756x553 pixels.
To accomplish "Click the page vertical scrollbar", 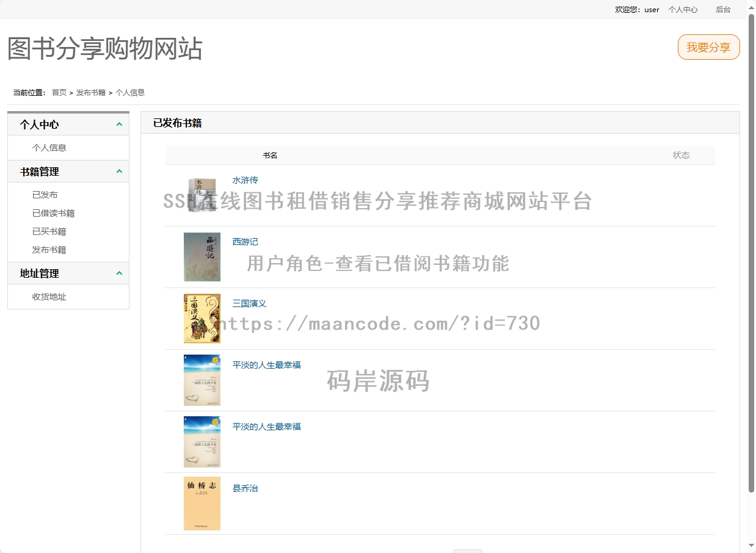I will pyautogui.click(x=751, y=253).
